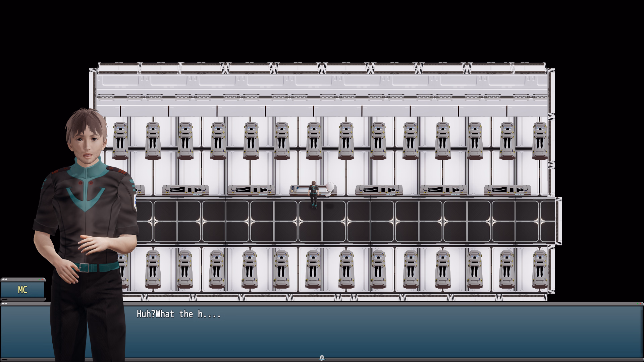644x362 pixels.
Task: Click the arrow icon at the dialogue window's bottom-left
Action: [5, 360]
